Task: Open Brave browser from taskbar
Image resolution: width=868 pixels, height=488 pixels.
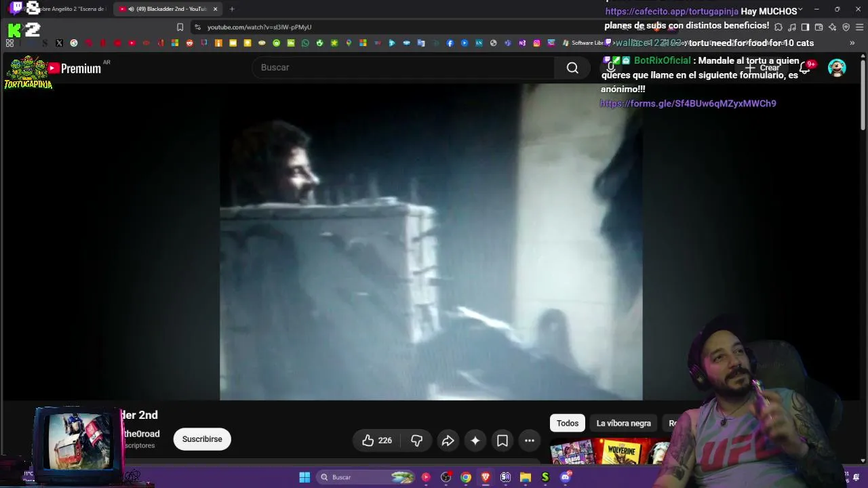Action: (486, 477)
